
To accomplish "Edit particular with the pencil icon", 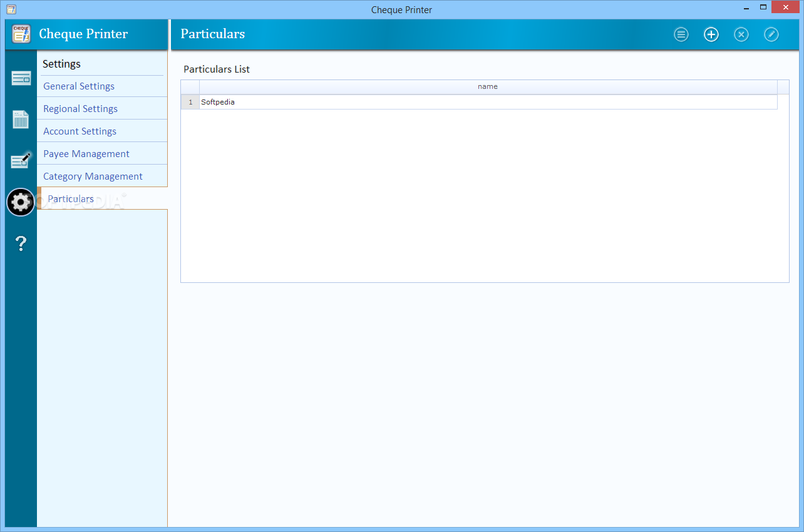I will click(771, 34).
